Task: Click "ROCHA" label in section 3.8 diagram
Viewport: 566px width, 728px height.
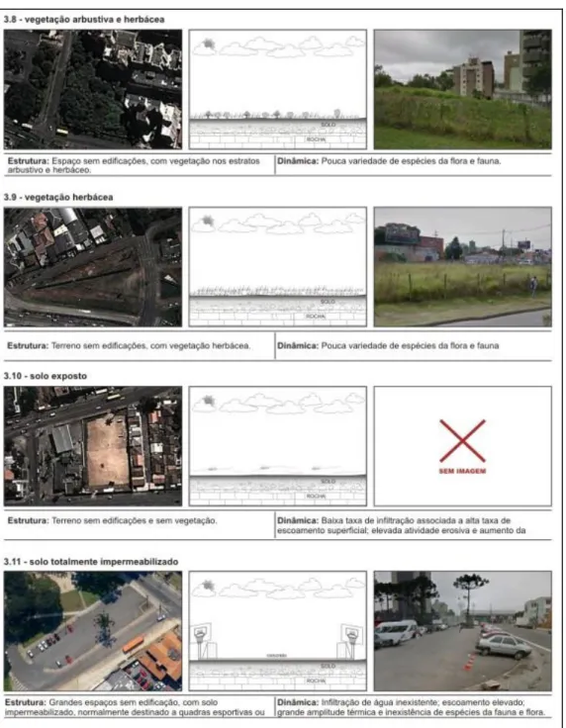Action: tap(317, 139)
